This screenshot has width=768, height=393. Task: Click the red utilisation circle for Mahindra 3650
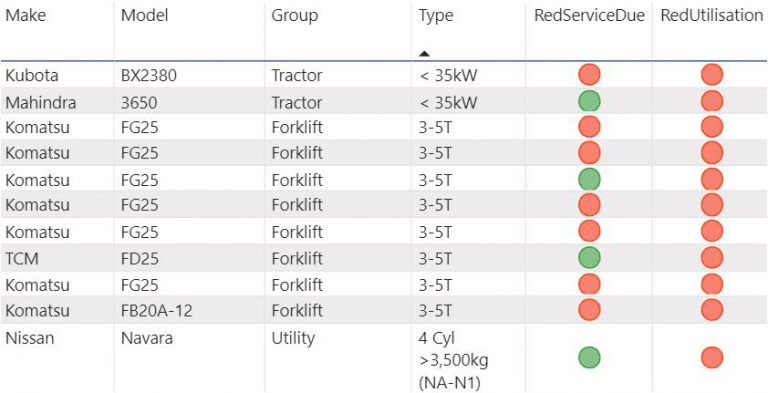(712, 101)
